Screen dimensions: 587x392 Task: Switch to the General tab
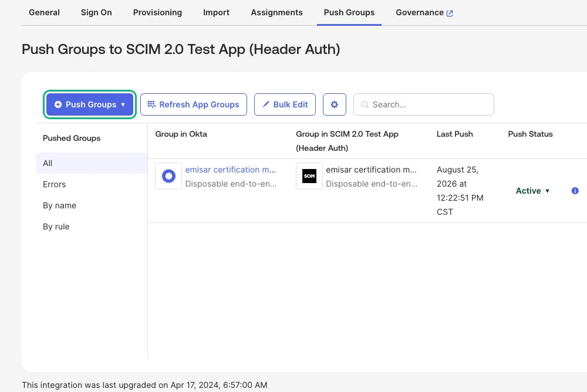pos(44,12)
